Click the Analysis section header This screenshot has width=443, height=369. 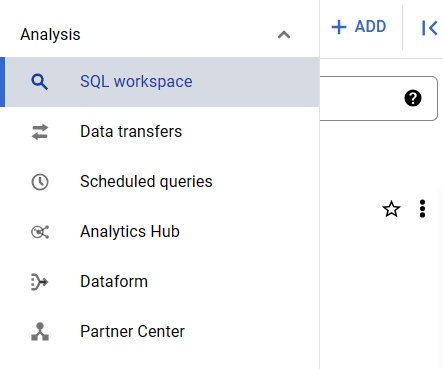160,35
